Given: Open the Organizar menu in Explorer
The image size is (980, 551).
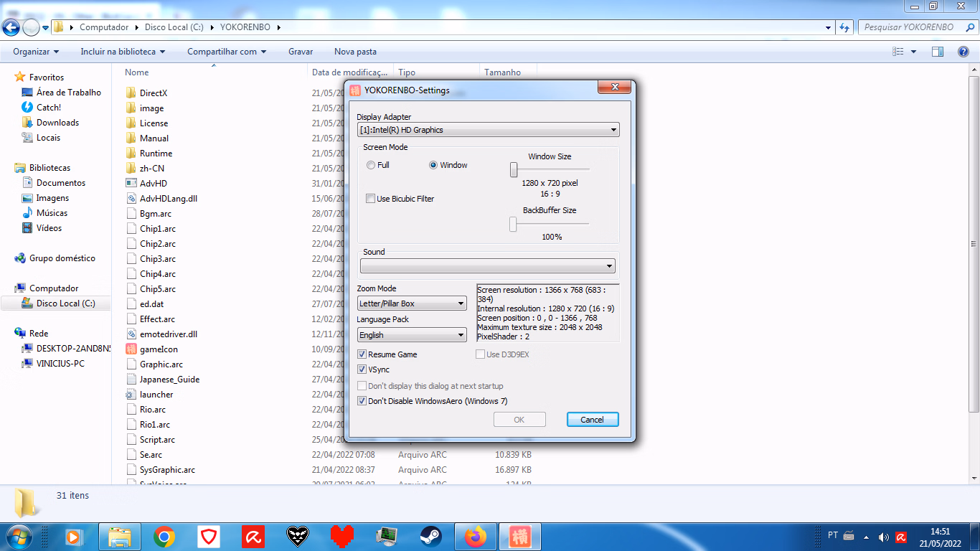Looking at the screenshot, I should point(36,52).
